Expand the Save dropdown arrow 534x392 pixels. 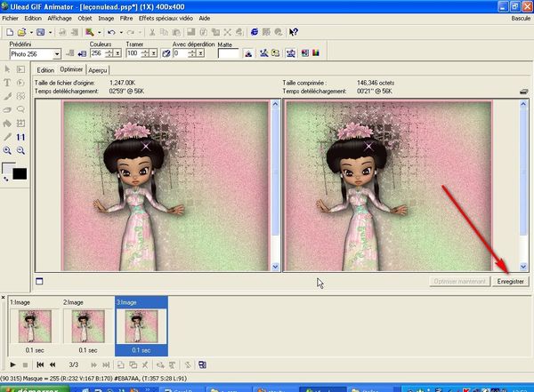[x=50, y=32]
